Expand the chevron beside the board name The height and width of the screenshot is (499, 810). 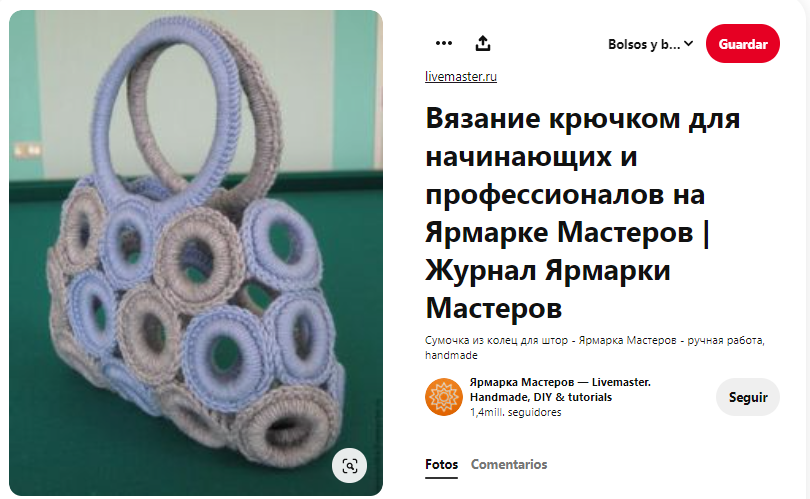pyautogui.click(x=688, y=44)
